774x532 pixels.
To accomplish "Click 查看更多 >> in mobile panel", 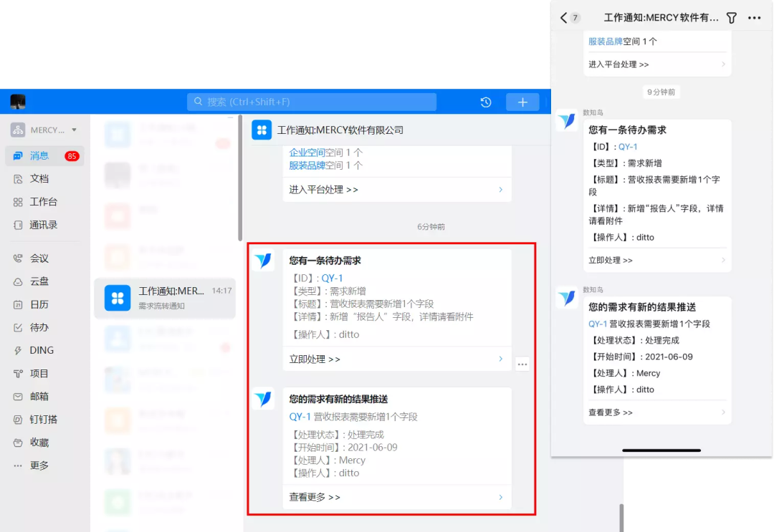I will [x=611, y=412].
